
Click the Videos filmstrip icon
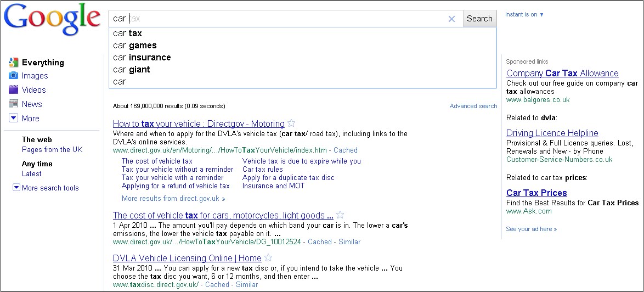(x=14, y=89)
